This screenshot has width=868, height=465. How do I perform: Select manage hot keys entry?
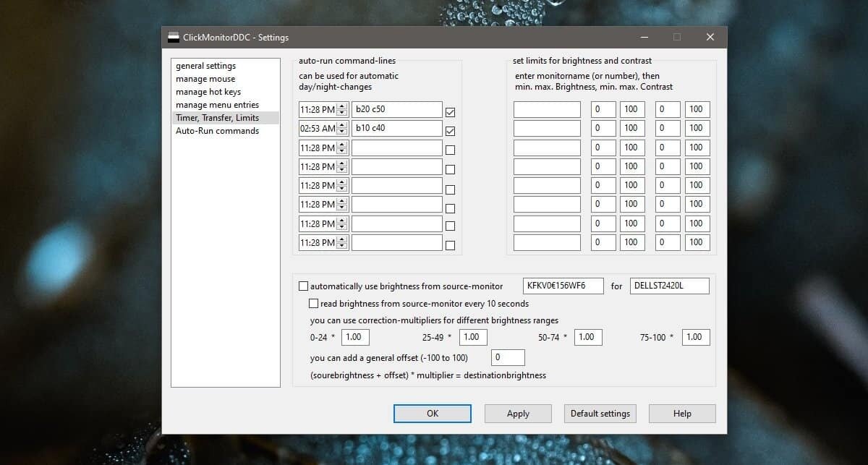208,92
